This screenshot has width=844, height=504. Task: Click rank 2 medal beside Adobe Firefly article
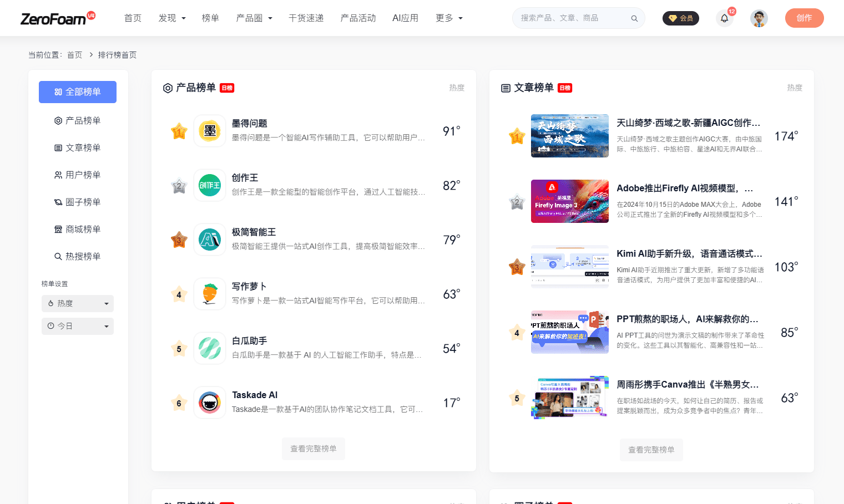click(x=517, y=202)
